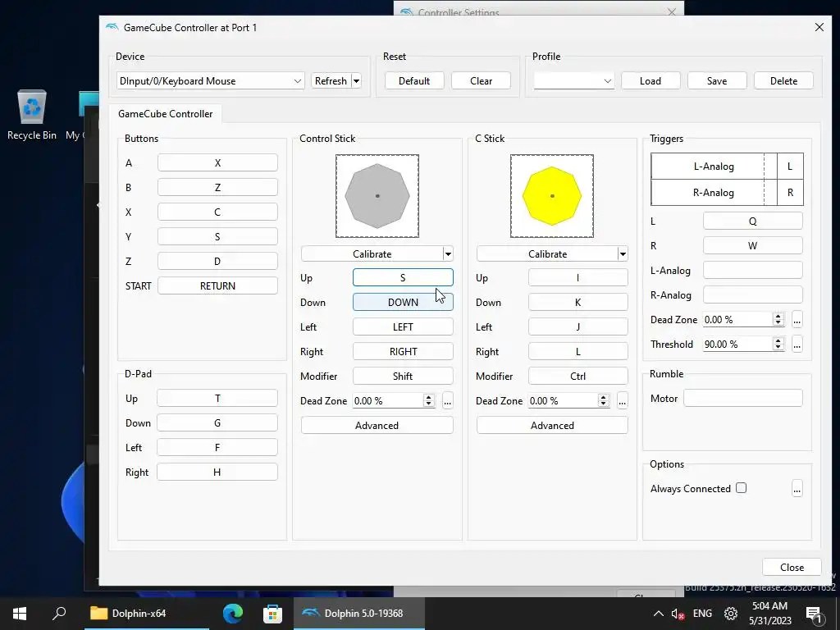The height and width of the screenshot is (630, 840).
Task: Remap the B button binding Z
Action: pos(217,188)
